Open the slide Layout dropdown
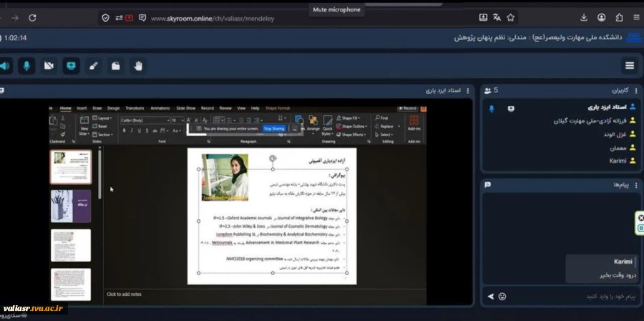644x321 pixels. (102, 118)
